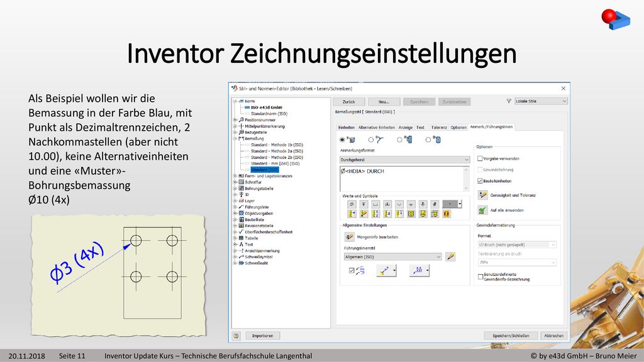
Task: Collapse the Bemaßung tree node
Action: click(235, 139)
